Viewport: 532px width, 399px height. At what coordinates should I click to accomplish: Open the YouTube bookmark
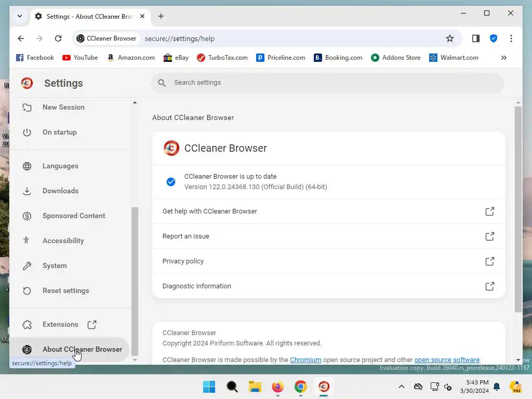80,58
